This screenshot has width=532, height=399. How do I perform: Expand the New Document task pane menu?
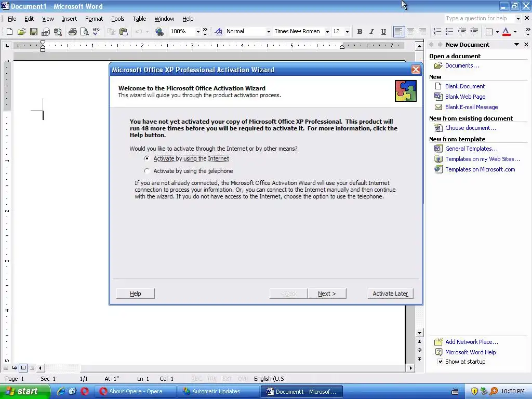(x=516, y=45)
